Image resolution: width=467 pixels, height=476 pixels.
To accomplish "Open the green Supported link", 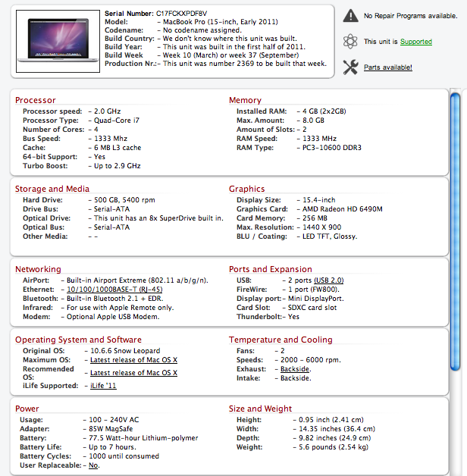I will click(x=416, y=42).
